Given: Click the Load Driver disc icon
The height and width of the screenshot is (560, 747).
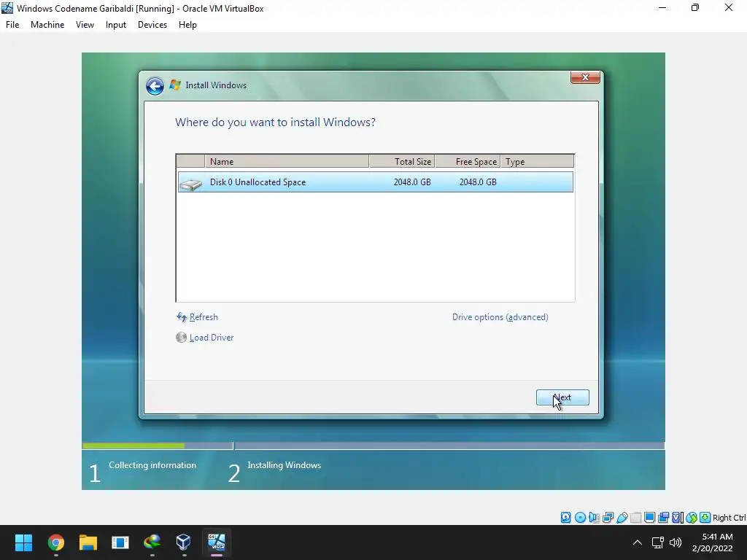Looking at the screenshot, I should 181,338.
